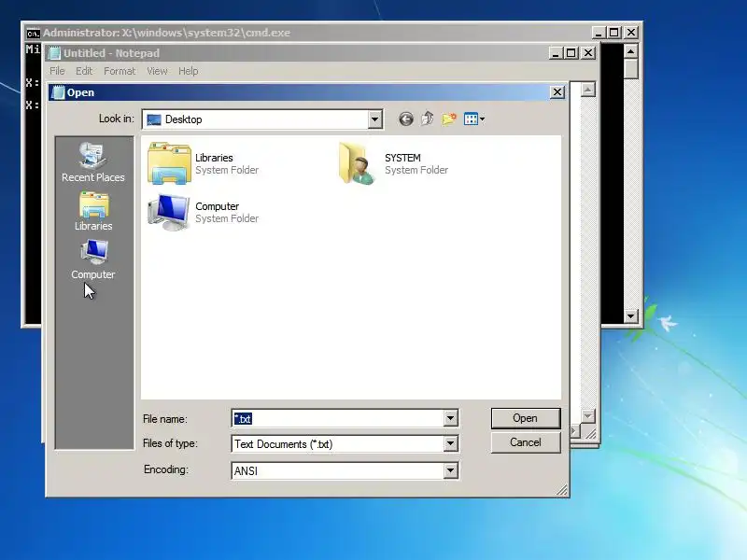Image resolution: width=747 pixels, height=560 pixels.
Task: Click the Computer name text in file list
Action: click(218, 206)
